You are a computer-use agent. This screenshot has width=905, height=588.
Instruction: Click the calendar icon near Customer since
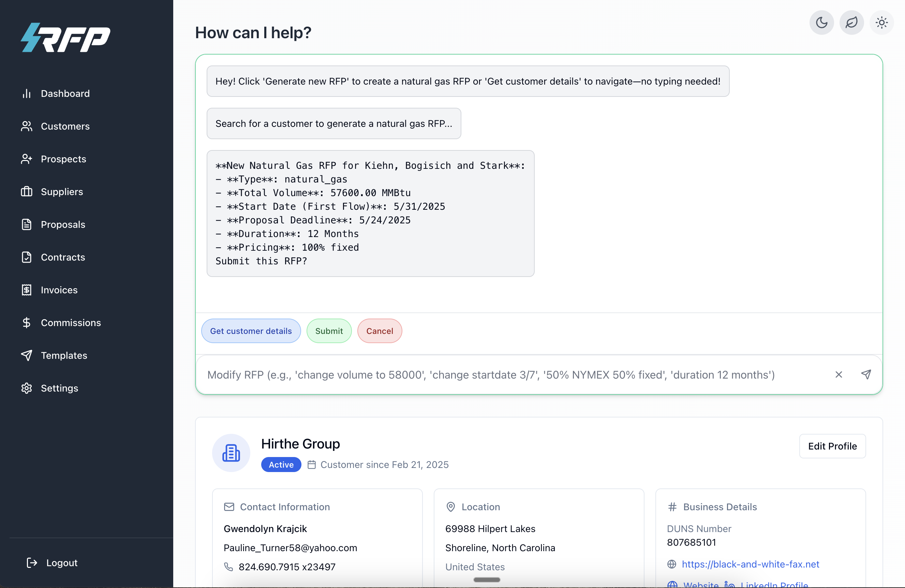pyautogui.click(x=311, y=465)
